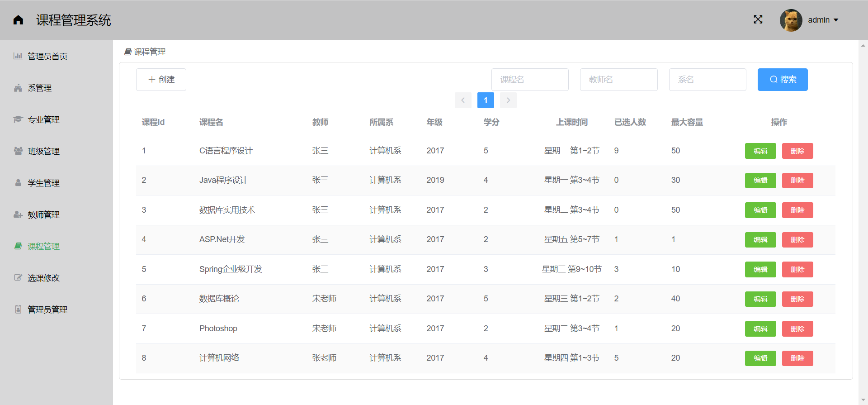This screenshot has width=868, height=405.
Task: Click the edit pencil icon for 选课修改
Action: [18, 278]
